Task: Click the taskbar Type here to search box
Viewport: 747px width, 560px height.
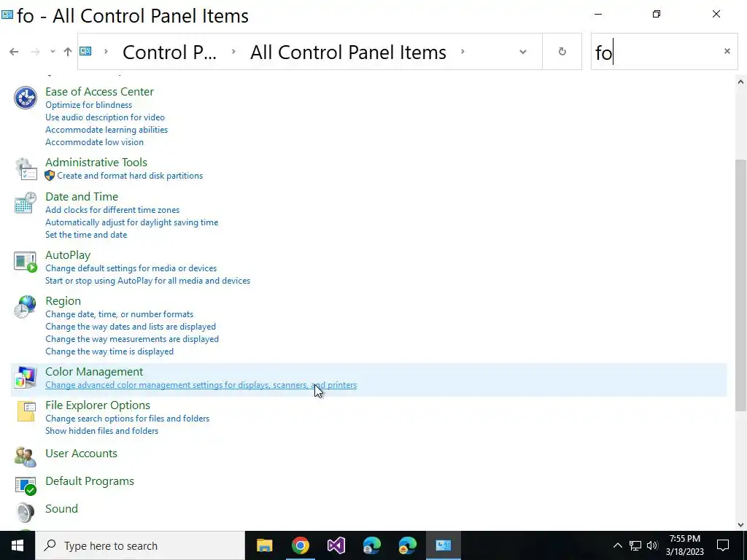Action: coord(141,545)
